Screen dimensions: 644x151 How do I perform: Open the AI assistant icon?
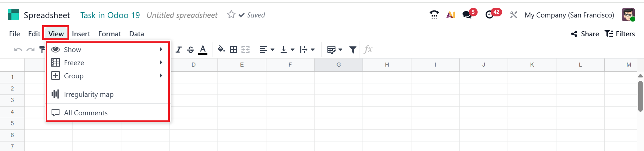451,15
